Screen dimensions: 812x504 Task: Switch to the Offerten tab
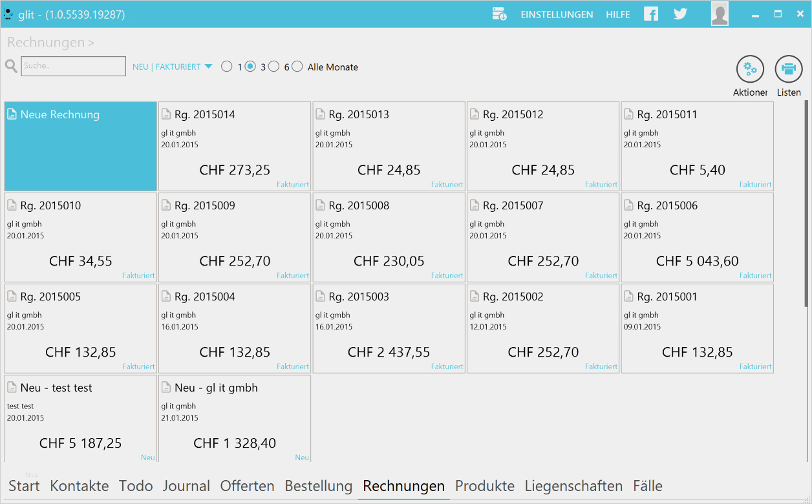point(248,486)
